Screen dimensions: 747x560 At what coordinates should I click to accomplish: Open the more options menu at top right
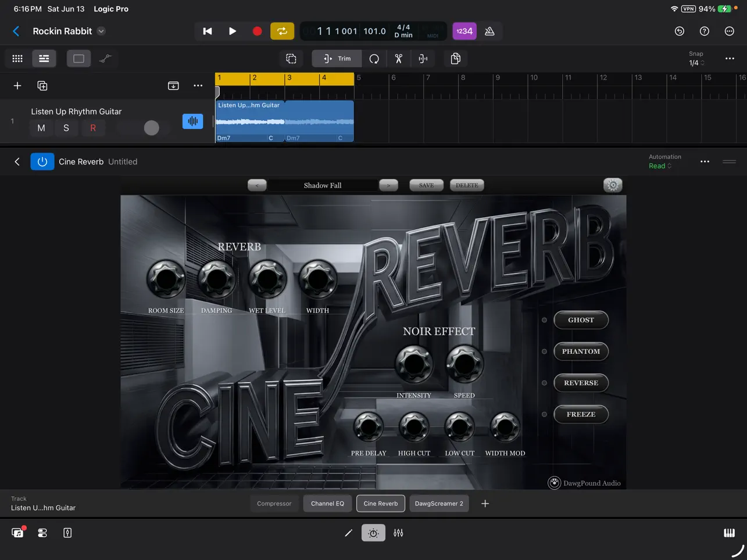730,31
